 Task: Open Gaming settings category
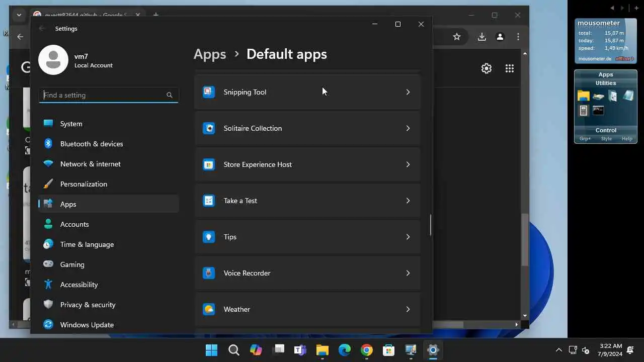click(109, 264)
